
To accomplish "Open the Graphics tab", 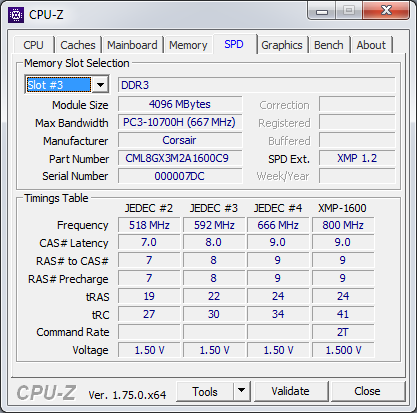I will (x=282, y=45).
